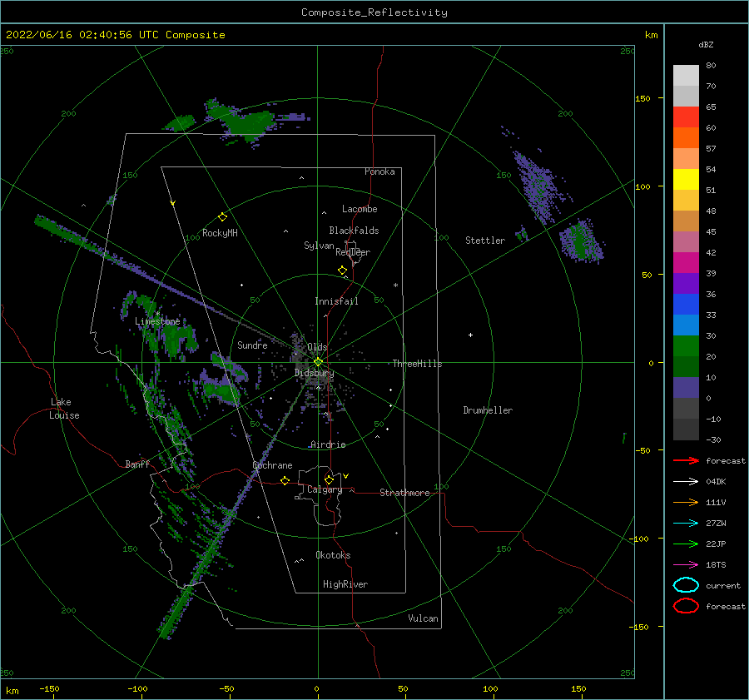This screenshot has height=700, width=749.
Task: Click the orange 111V arrow icon
Action: (686, 502)
